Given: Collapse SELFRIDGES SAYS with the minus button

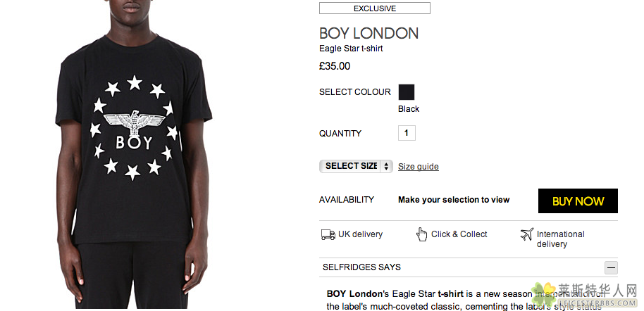Looking at the screenshot, I should 611,267.
